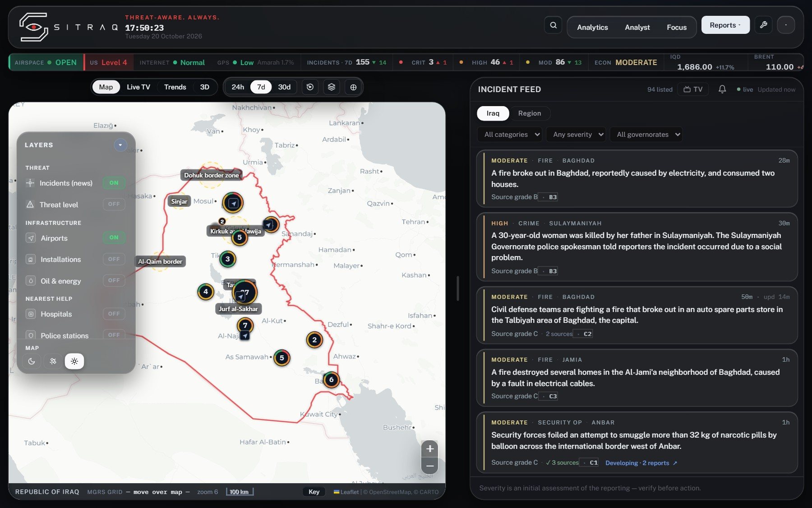Open the Analyst section
Screen dimensions: 812x508
637,28
